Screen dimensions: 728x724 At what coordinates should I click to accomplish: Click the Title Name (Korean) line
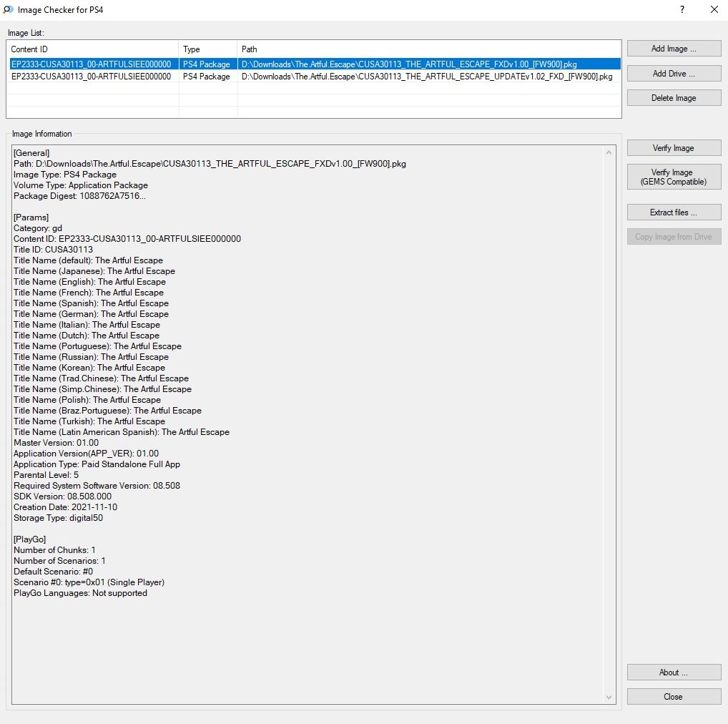pos(89,367)
